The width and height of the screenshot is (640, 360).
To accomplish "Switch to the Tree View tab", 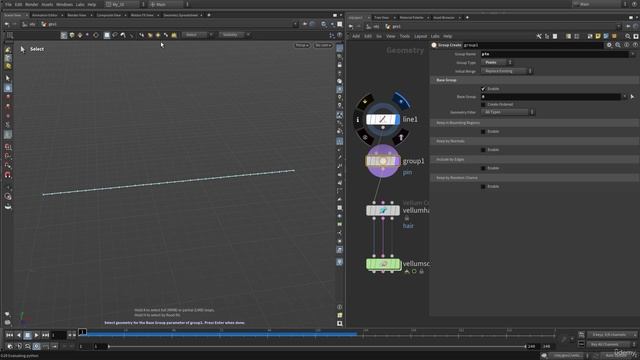I will [382, 18].
